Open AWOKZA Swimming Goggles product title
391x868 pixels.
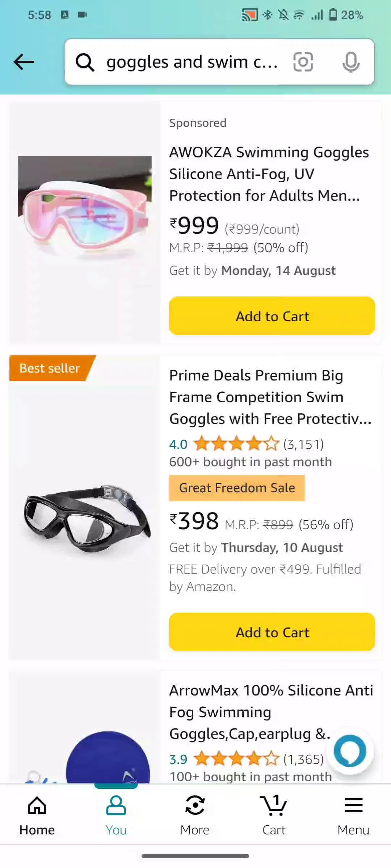click(269, 174)
